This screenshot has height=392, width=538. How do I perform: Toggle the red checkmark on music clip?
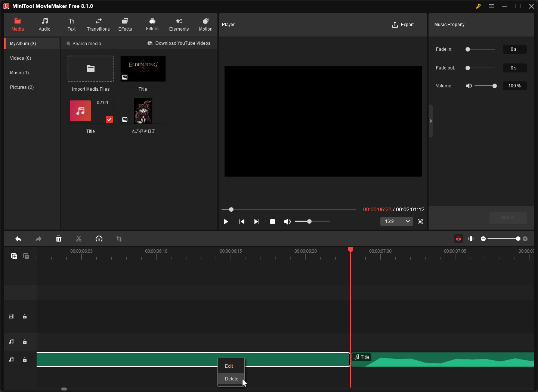tap(109, 119)
